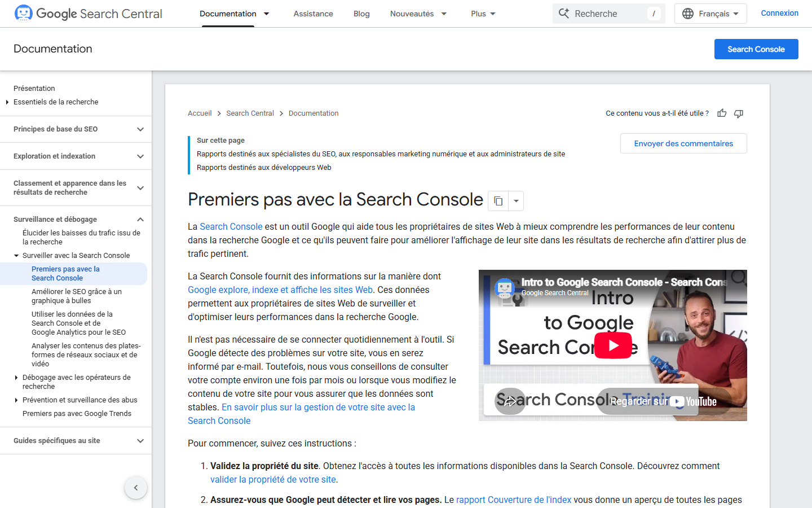Screen dimensions: 812x508
Task: Expand the Nouveautés dropdown arrow
Action: [444, 14]
